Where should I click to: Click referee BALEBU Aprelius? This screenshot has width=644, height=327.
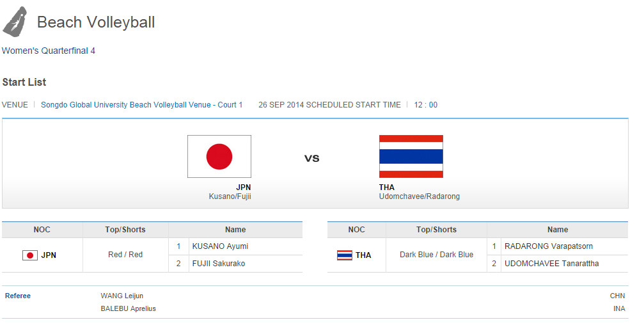coord(128,308)
